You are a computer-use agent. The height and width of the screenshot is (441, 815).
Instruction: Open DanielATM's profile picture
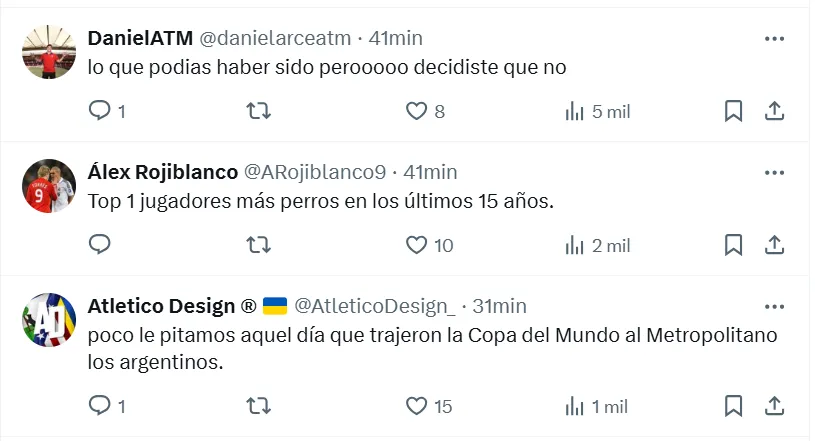[x=49, y=52]
